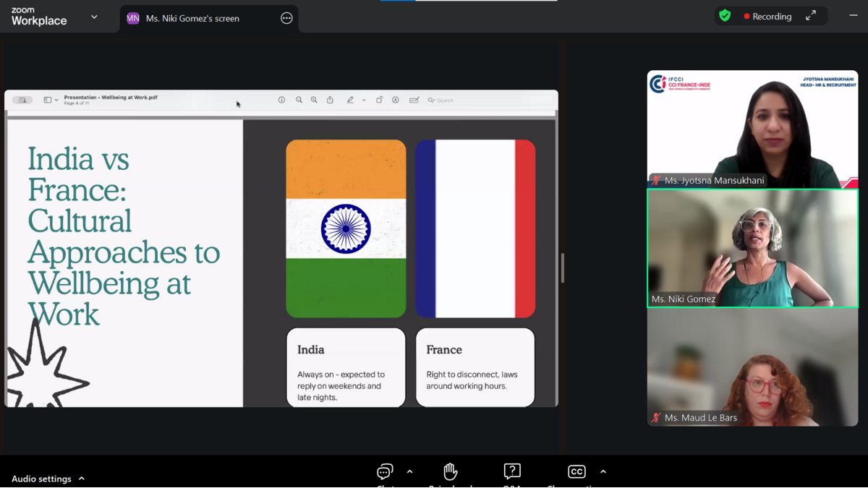Click the zoom out magnifier in PDF toolbar
The height and width of the screenshot is (488, 868).
pyautogui.click(x=299, y=100)
